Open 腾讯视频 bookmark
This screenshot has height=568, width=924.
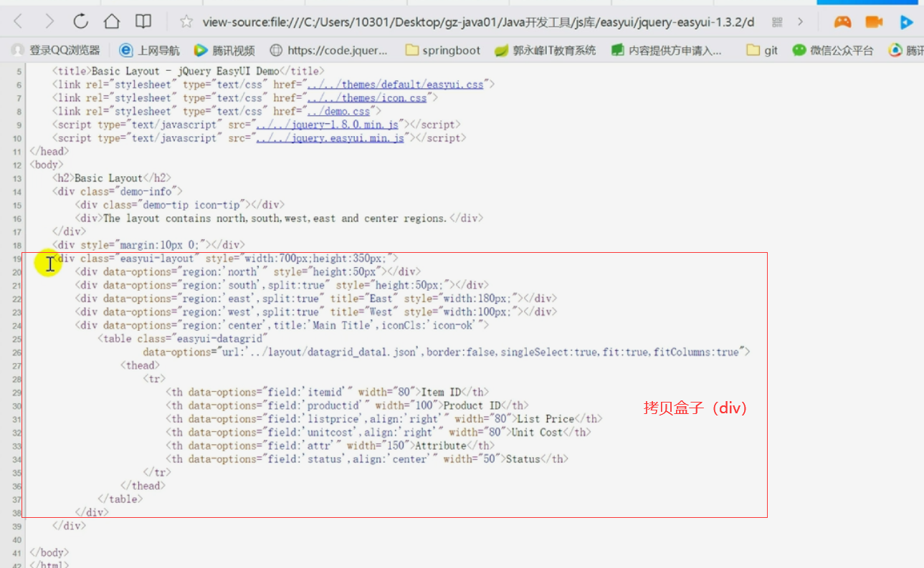click(x=224, y=50)
